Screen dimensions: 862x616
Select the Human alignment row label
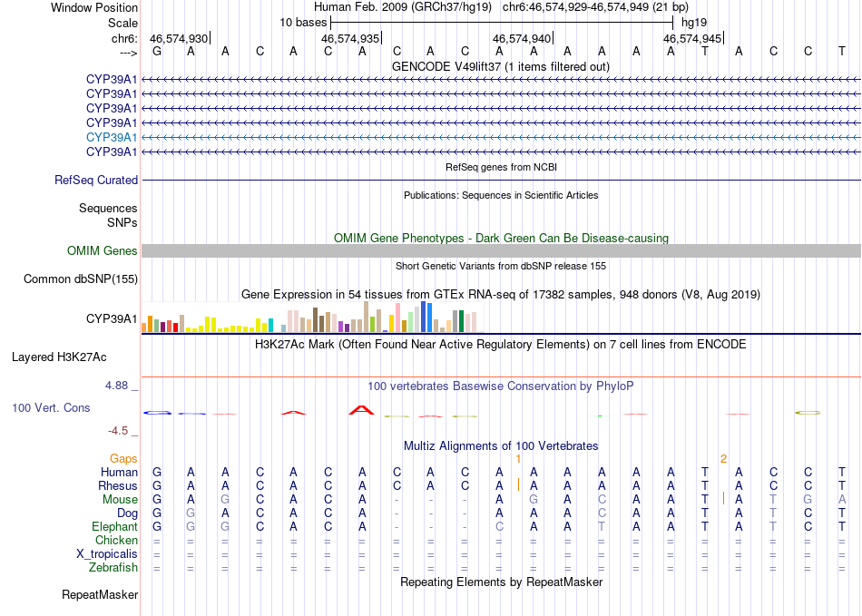[119, 473]
